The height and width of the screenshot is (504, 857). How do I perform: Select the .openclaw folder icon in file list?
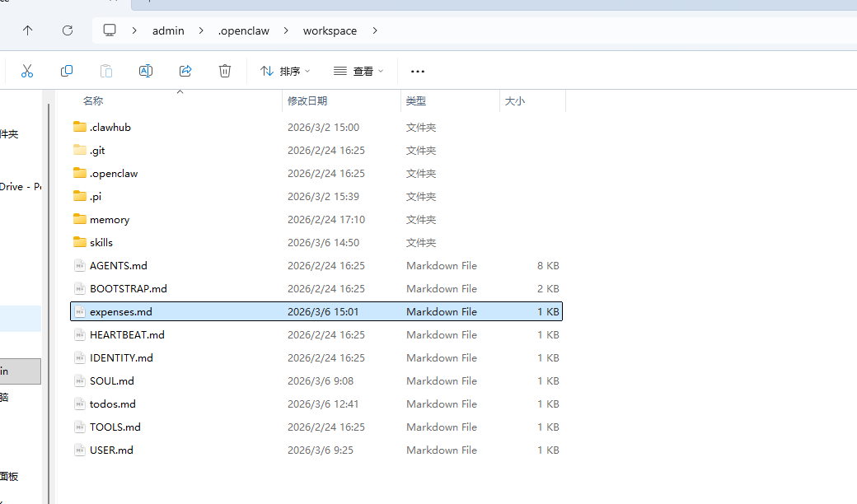[80, 173]
